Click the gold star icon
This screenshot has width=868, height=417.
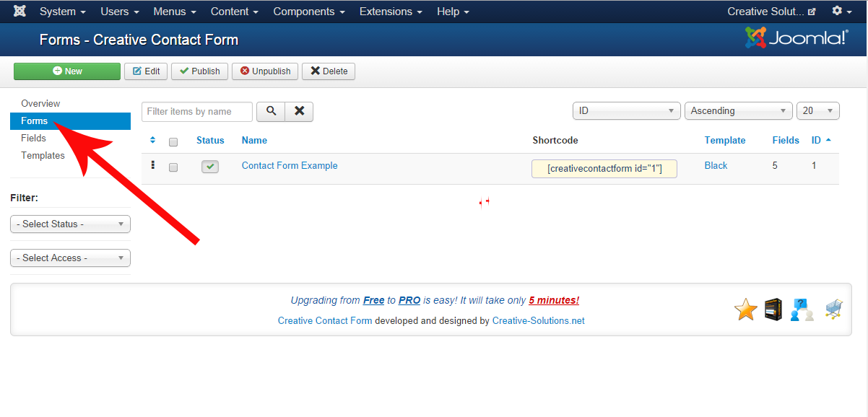point(746,310)
